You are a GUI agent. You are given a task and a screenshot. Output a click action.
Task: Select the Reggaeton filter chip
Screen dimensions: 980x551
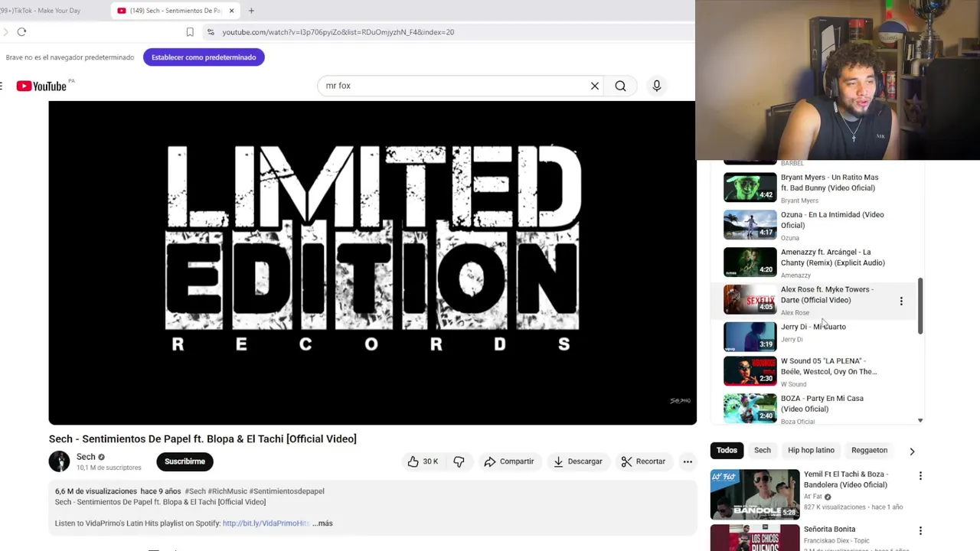point(869,451)
